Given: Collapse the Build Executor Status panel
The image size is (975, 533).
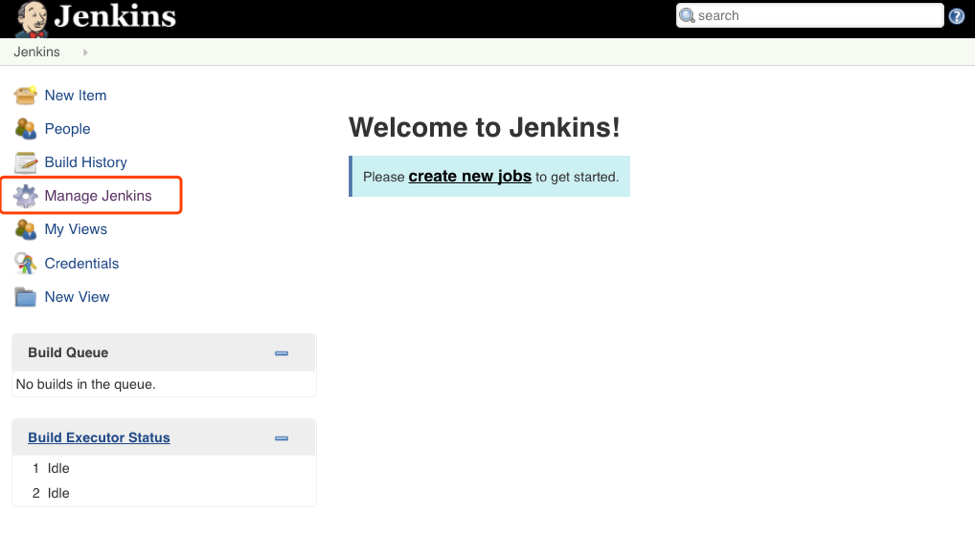Looking at the screenshot, I should coord(282,438).
